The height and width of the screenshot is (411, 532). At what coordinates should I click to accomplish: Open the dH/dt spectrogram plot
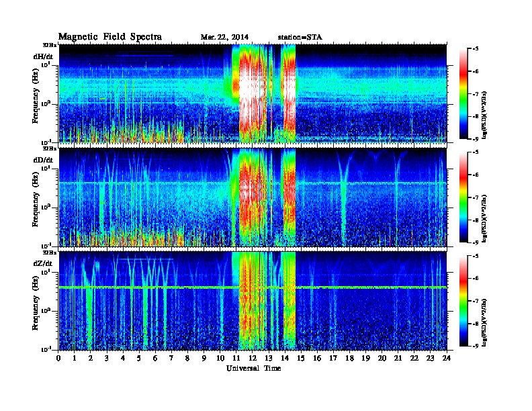tap(253, 93)
